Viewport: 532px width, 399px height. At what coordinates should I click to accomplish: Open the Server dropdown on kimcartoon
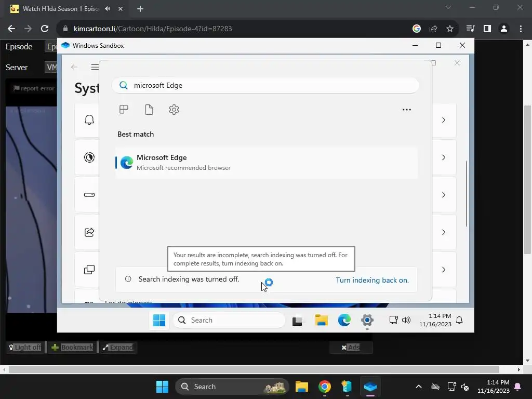pos(51,67)
